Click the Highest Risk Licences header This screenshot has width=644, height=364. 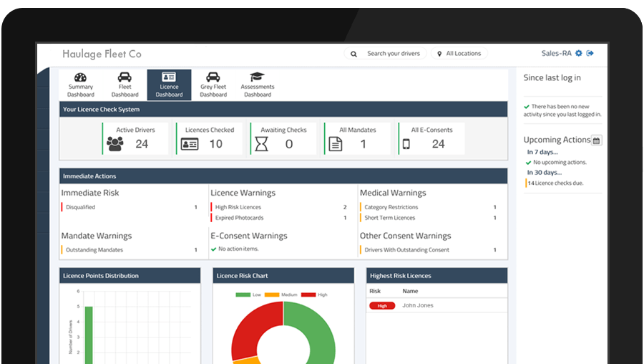pos(437,276)
